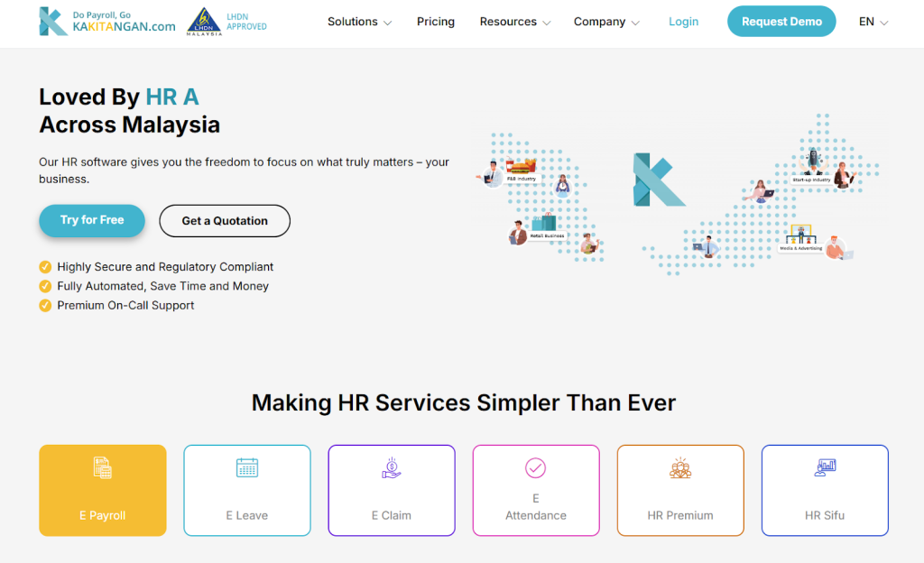This screenshot has height=563, width=924.
Task: Open the EN language selector
Action: pyautogui.click(x=873, y=22)
